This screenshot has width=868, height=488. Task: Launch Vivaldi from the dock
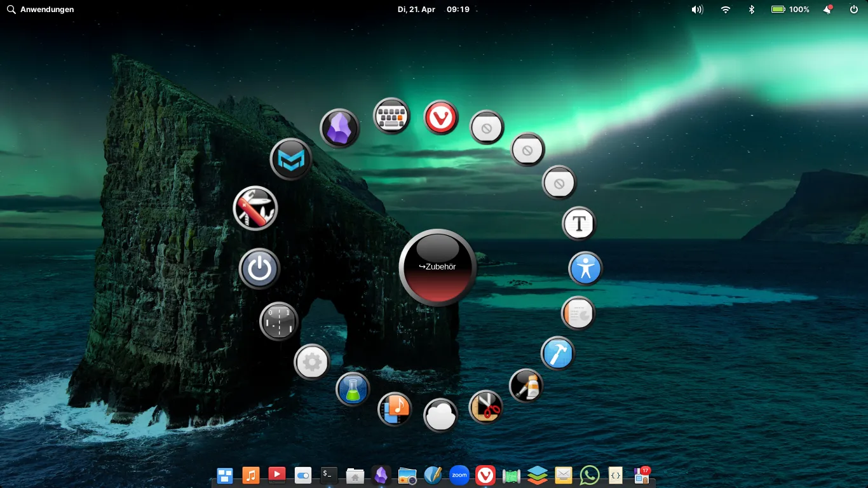click(485, 475)
